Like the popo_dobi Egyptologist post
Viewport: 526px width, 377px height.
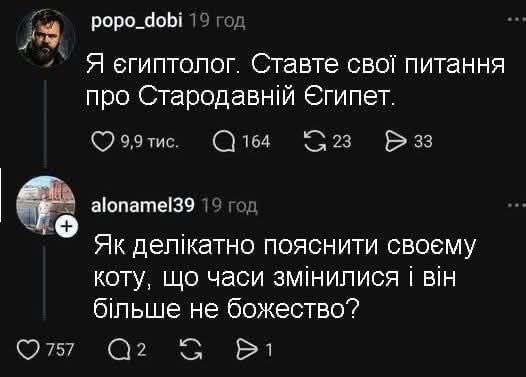tap(103, 141)
